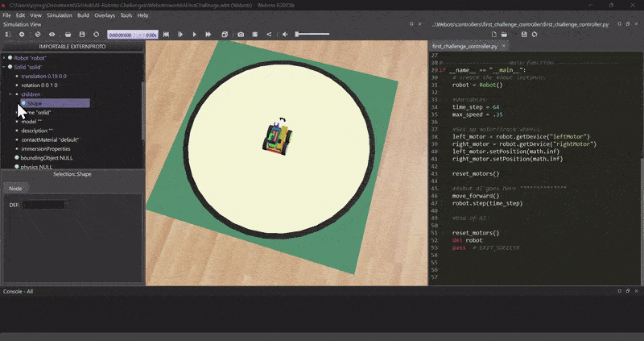Toggle sound with the speaker icon
Viewport: 644px width, 341px height.
coord(285,35)
